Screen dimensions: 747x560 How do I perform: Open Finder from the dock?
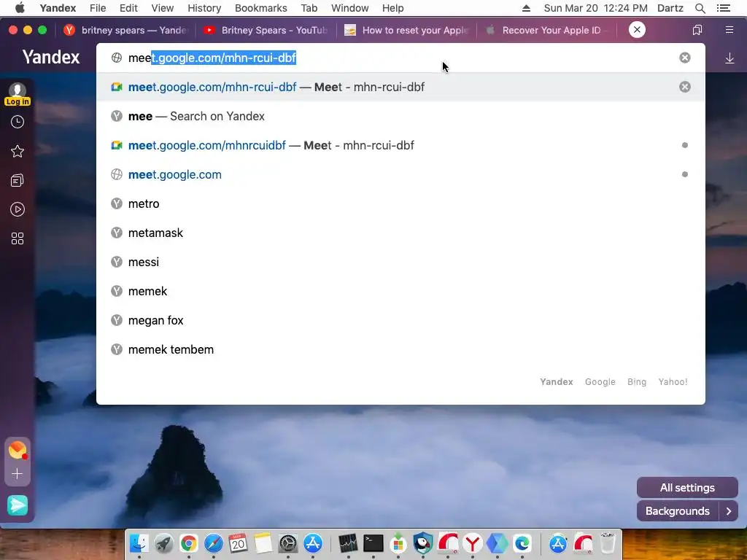pos(139,542)
